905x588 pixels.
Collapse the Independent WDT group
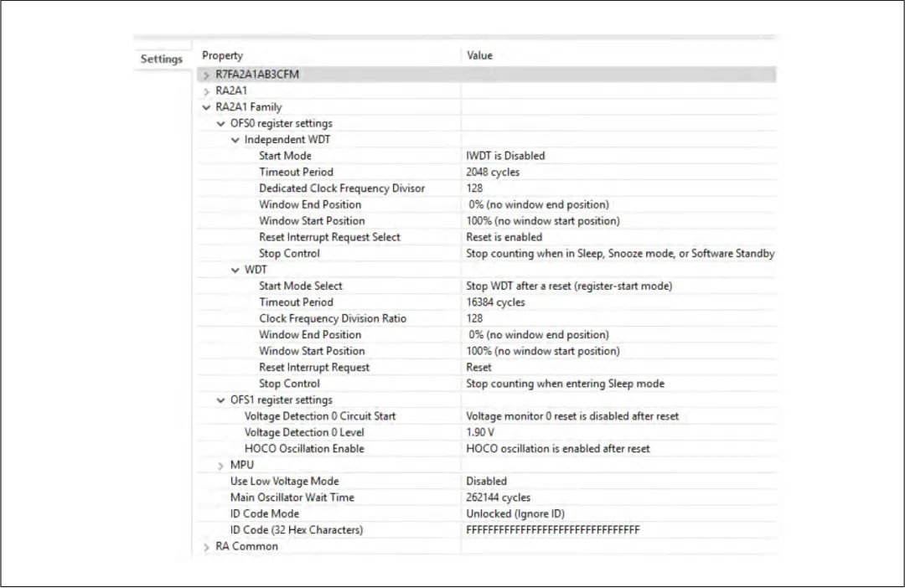[x=235, y=140]
